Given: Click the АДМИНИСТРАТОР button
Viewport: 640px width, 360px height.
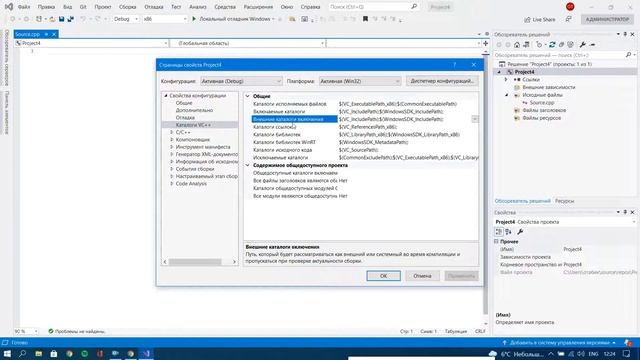Looking at the screenshot, I should coord(607,19).
